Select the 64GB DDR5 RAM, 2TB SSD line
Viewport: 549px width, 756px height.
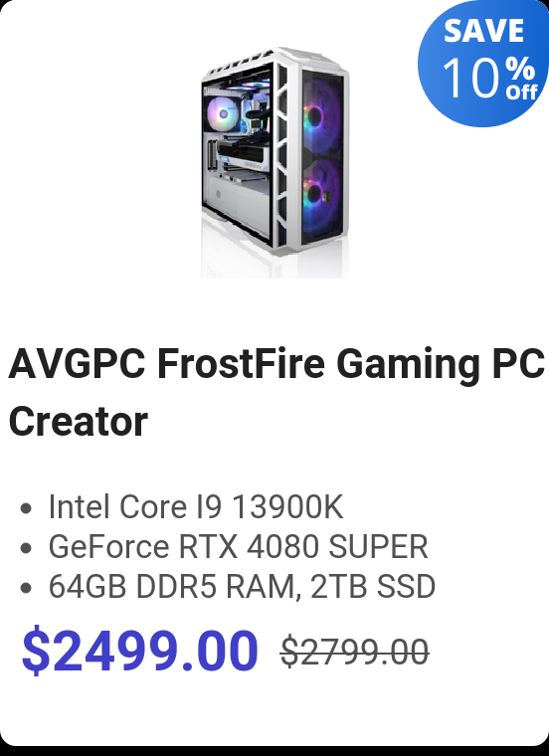242,587
